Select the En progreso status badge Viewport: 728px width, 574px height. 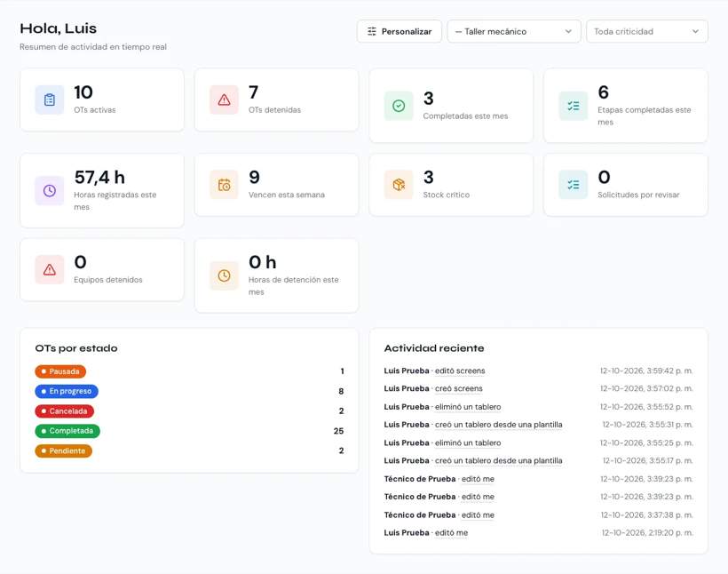pyautogui.click(x=67, y=391)
